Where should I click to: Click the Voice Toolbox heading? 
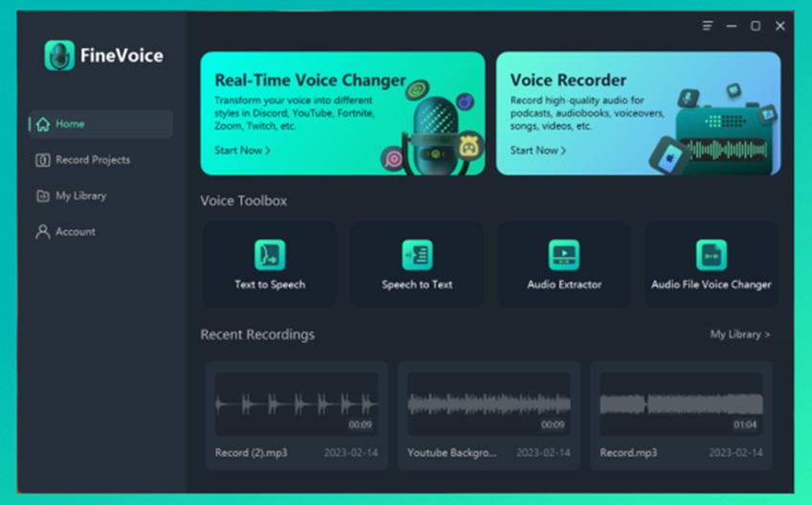(243, 200)
